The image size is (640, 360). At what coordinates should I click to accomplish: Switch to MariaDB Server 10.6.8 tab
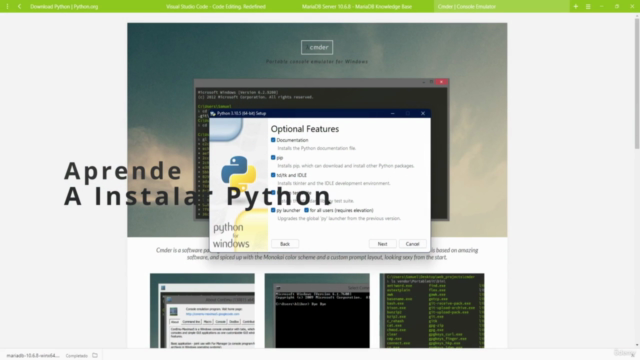[357, 7]
